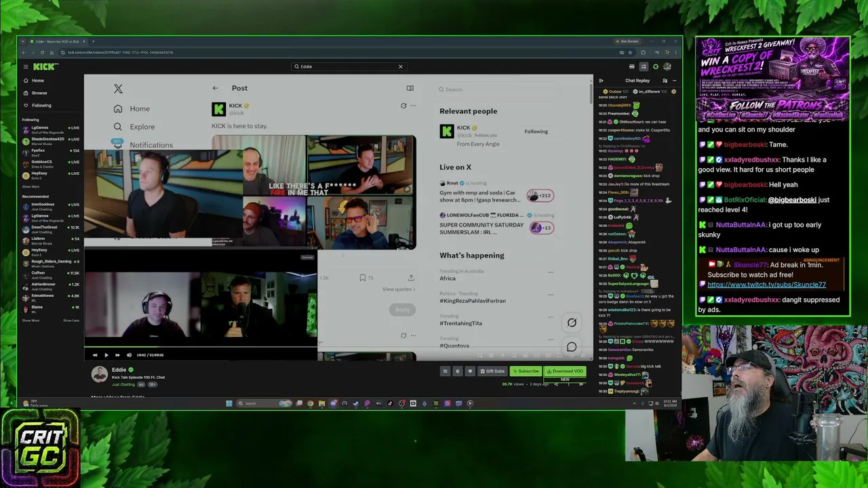Open Rough_Riders_Gaming channel in sidebar
This screenshot has height=488, width=868.
click(x=51, y=263)
